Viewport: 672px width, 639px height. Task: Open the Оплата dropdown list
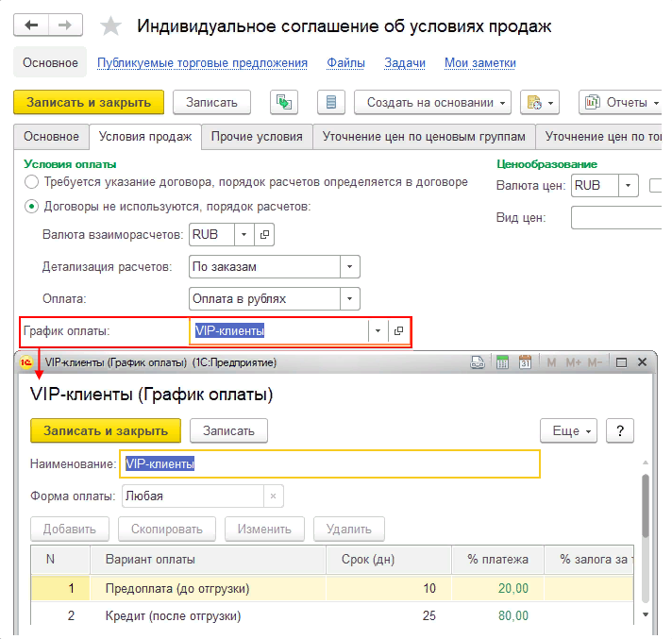(350, 299)
